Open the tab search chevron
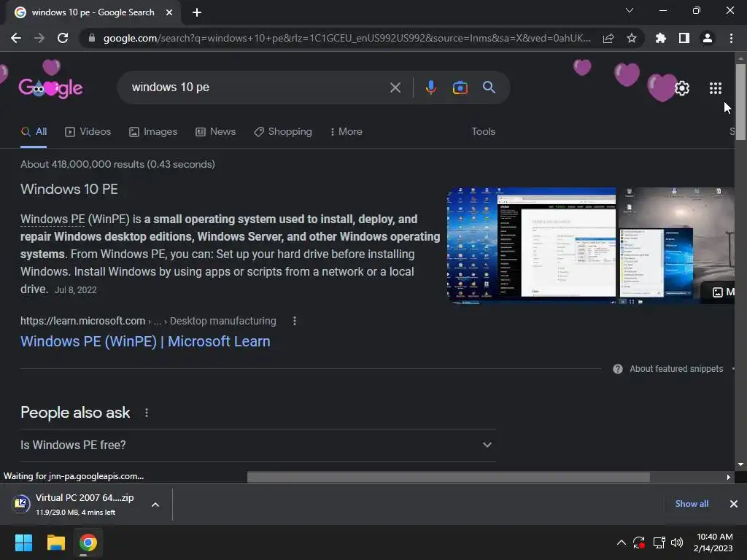This screenshot has height=560, width=747. (x=630, y=10)
